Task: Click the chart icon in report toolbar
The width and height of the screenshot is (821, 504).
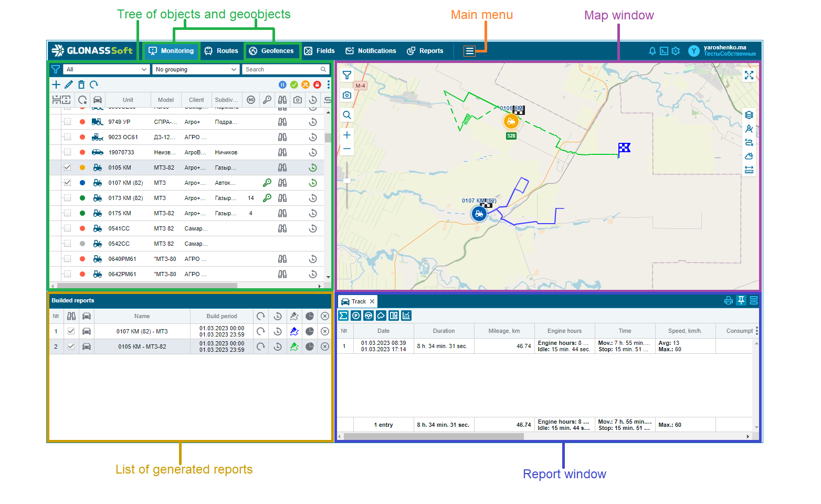Action: (406, 316)
